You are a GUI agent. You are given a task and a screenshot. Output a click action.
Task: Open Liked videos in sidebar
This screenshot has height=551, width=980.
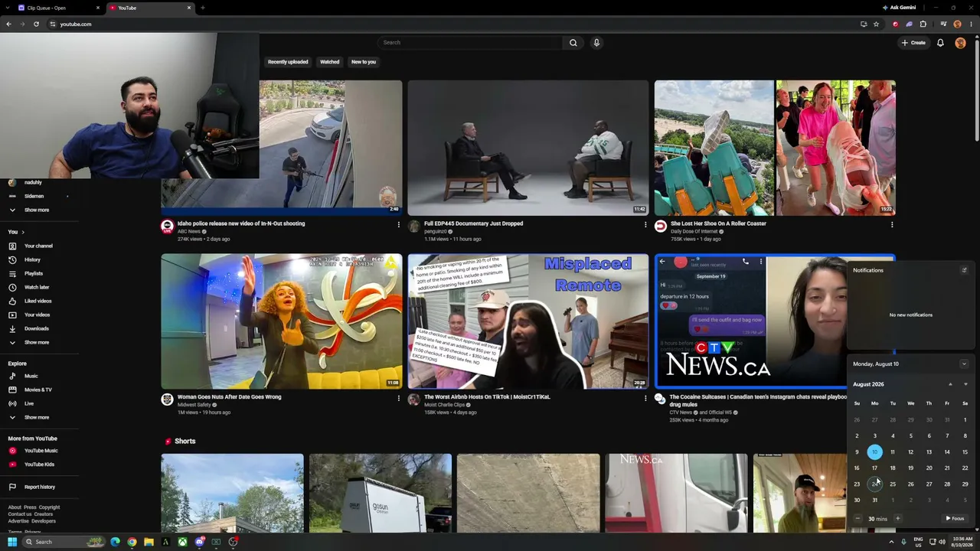[x=38, y=301]
